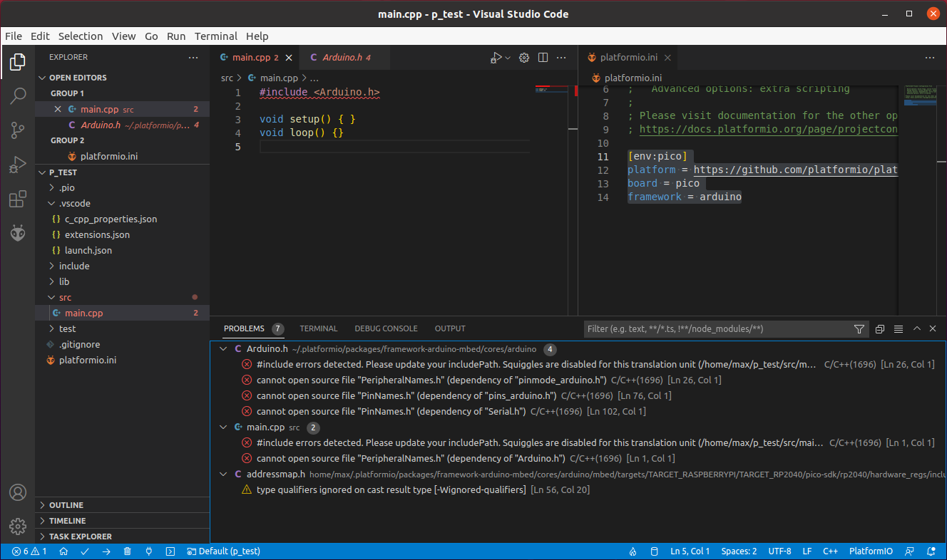The width and height of the screenshot is (947, 560).
Task: Collapse Arduino.h problems group
Action: pos(223,349)
